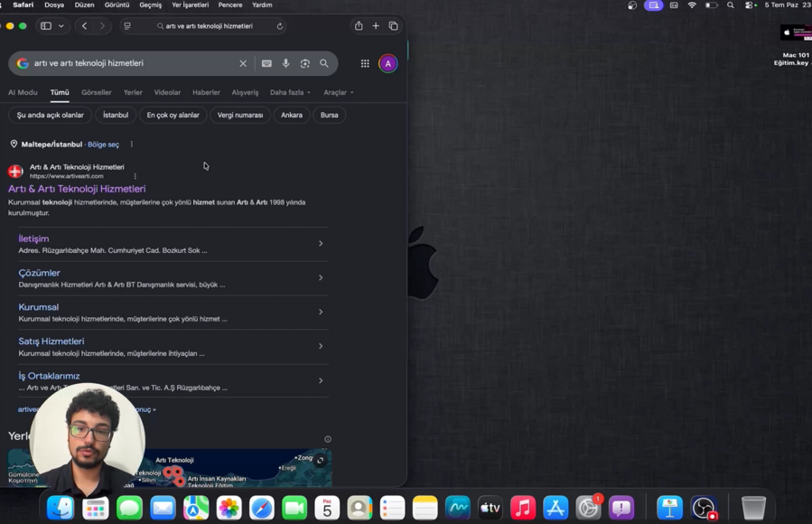Open location options three-dot menu

(132, 145)
